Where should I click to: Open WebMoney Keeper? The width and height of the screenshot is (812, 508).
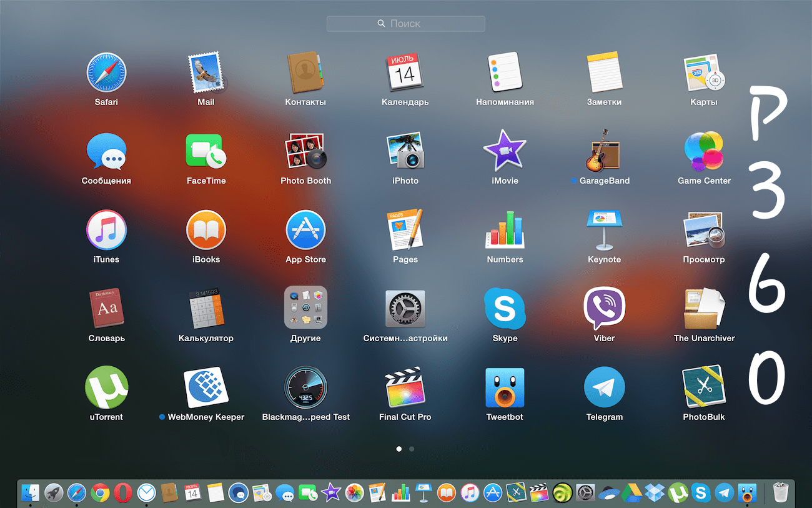(x=206, y=386)
